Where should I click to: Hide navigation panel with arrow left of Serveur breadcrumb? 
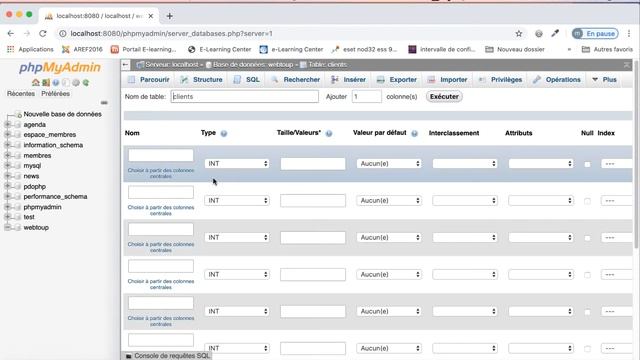(x=126, y=64)
